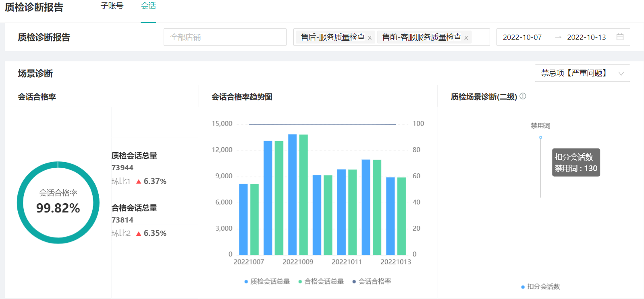
Task: Toggle 会话合格率 legend series
Action: coord(372,281)
